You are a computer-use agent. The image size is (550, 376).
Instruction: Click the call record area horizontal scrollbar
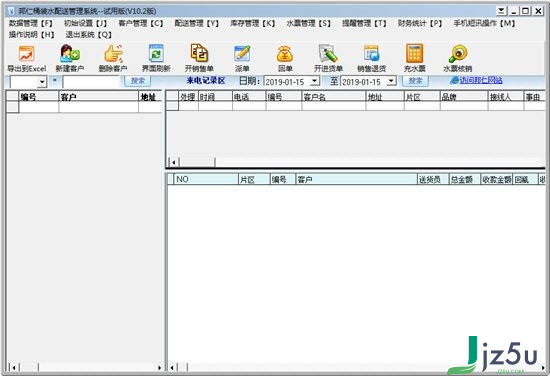357,162
